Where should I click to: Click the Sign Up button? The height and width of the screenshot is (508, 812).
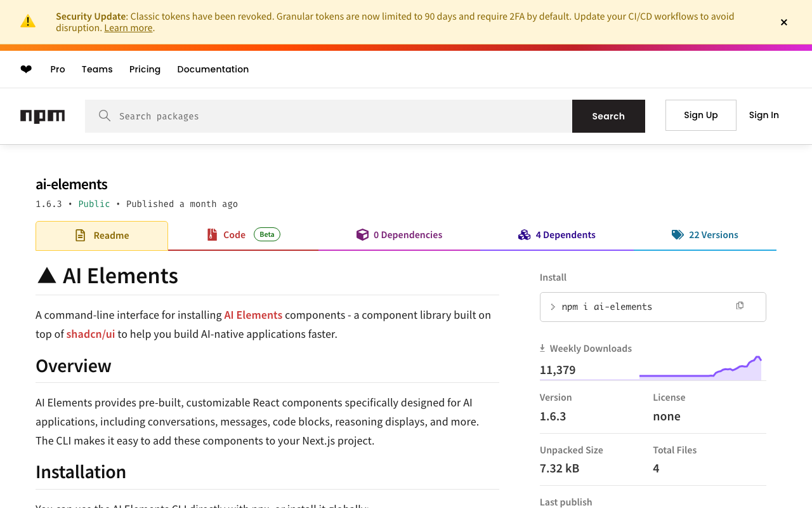700,115
